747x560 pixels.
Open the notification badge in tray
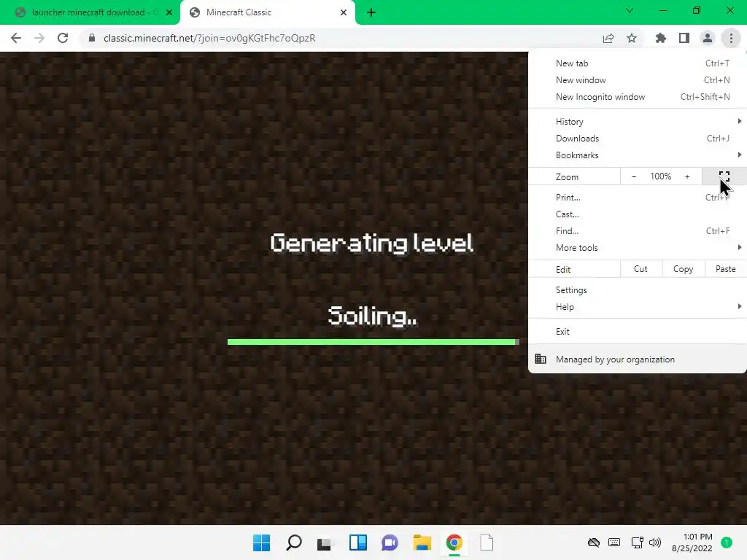point(727,542)
